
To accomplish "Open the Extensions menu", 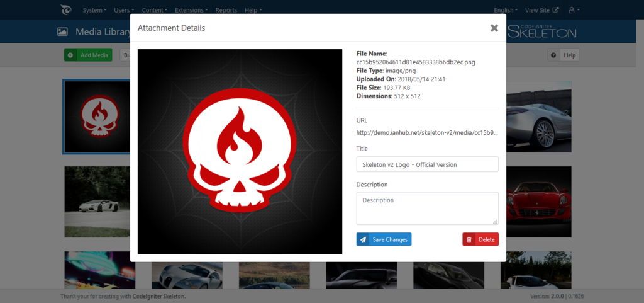I will click(x=191, y=10).
